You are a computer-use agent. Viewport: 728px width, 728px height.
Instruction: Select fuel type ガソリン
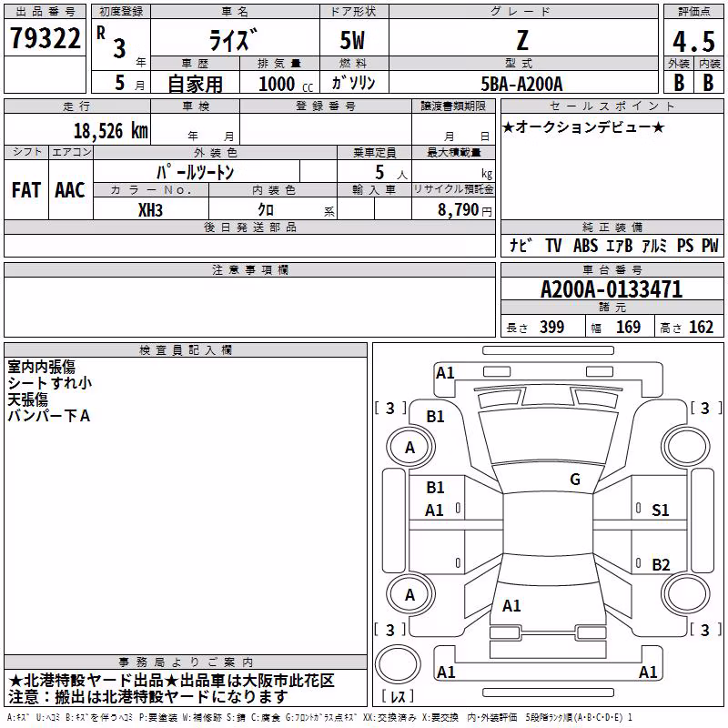pyautogui.click(x=353, y=83)
